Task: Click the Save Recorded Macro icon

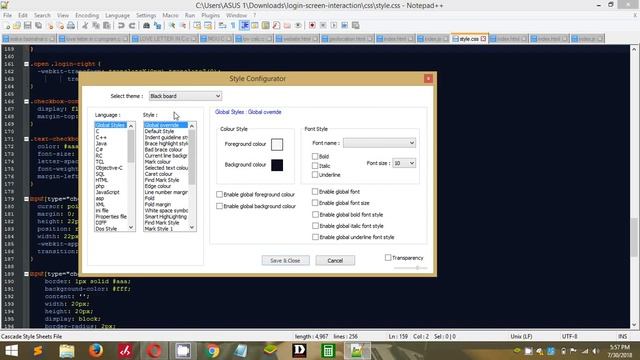Action: pyautogui.click(x=356, y=25)
